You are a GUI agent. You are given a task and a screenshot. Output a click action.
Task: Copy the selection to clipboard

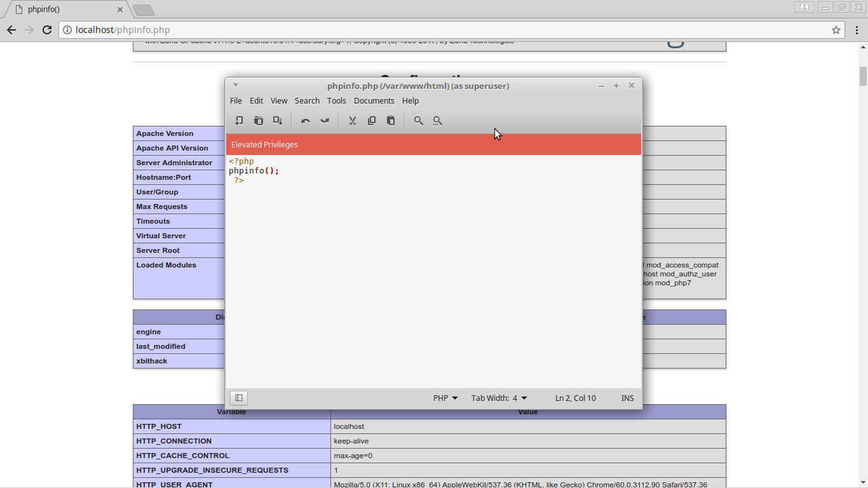tap(372, 120)
